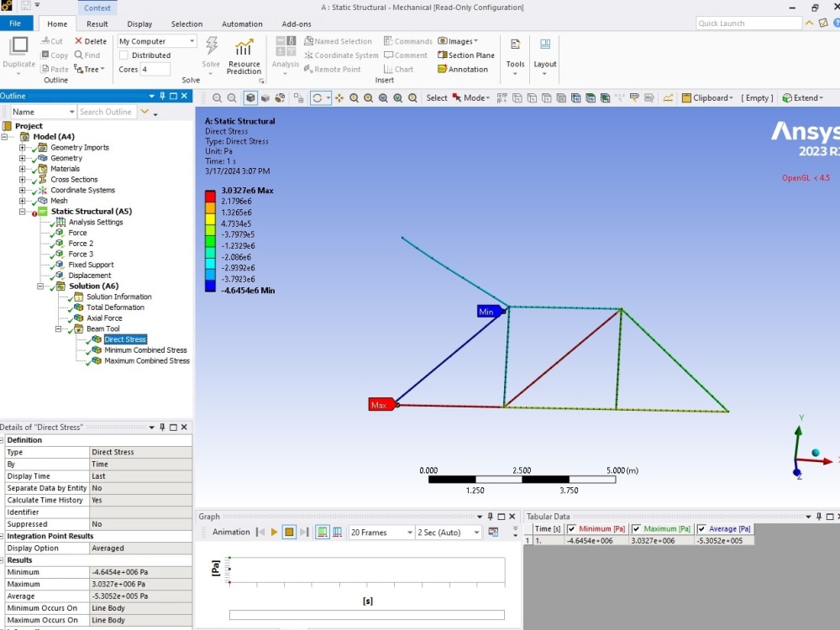Open the Display ribbon tab

pos(139,24)
